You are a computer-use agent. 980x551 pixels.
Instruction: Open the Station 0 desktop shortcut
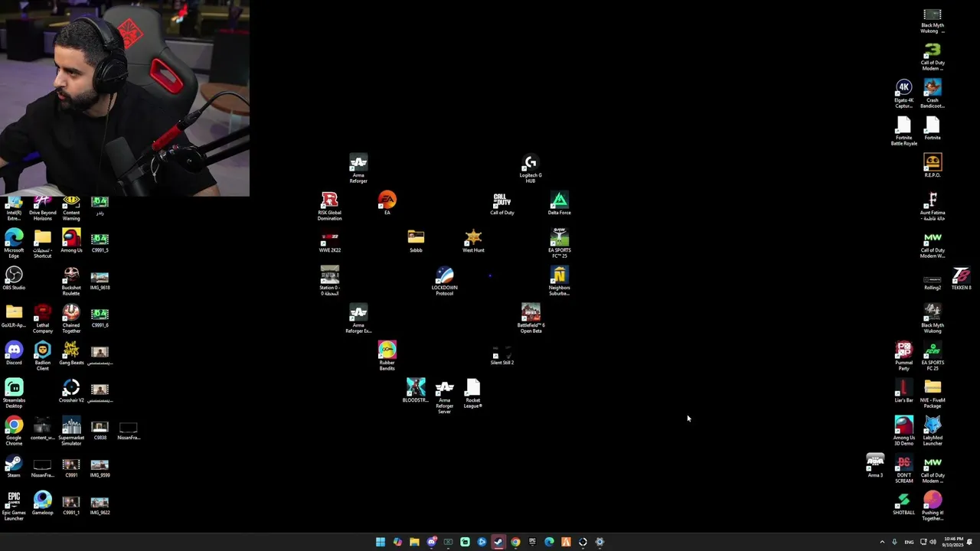tap(330, 281)
